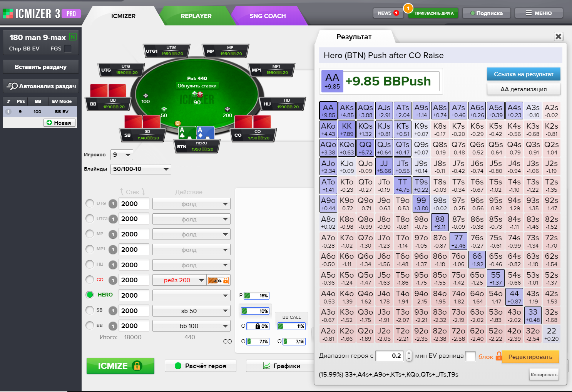The image size is (572, 392).
Task: Click the orange notification badge on invite button
Action: click(x=408, y=8)
